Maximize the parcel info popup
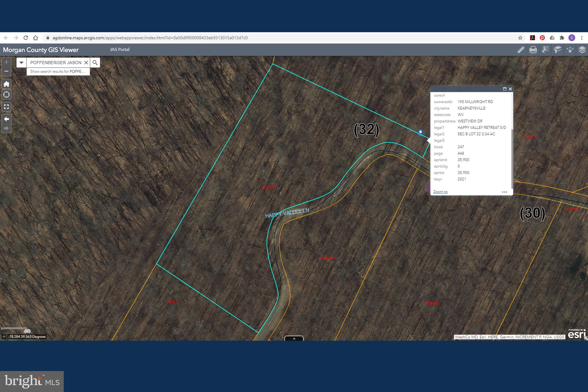Viewport: 588px width, 392px height. (x=504, y=89)
